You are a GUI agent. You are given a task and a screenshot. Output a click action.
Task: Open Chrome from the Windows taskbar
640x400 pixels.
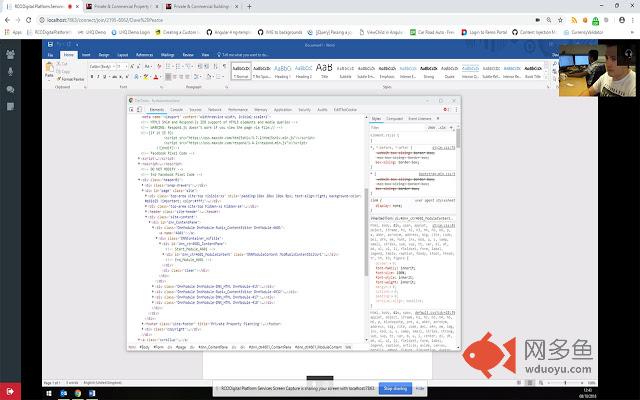tap(78, 393)
